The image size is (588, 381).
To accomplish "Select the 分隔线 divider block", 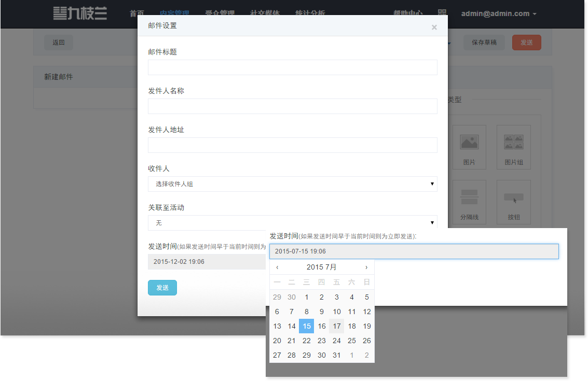I will pos(469,202).
